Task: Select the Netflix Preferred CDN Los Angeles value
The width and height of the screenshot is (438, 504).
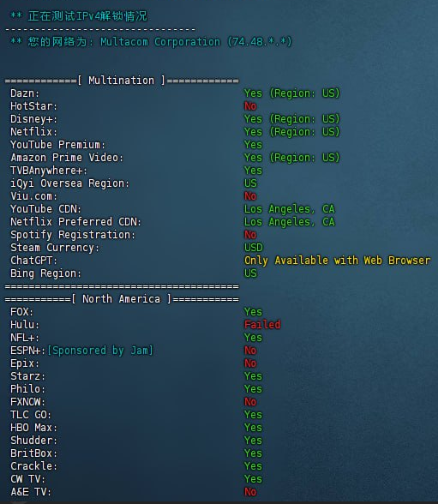Action: [x=290, y=222]
